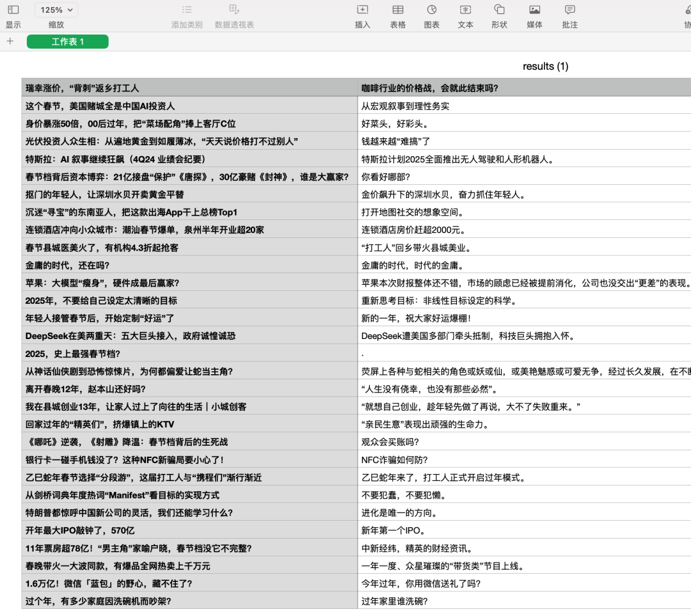Image resolution: width=691 pixels, height=616 pixels.
Task: Select cell “亲民生意”表现出顽强的生命力。
Action: click(525, 424)
